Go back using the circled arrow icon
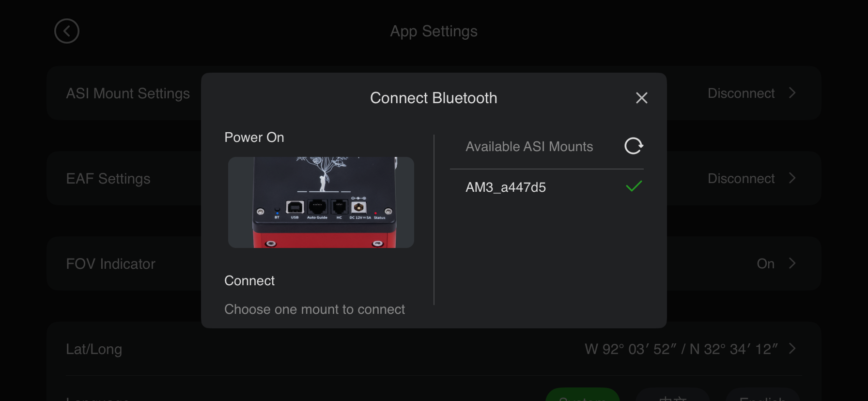Image resolution: width=868 pixels, height=401 pixels. (x=67, y=31)
